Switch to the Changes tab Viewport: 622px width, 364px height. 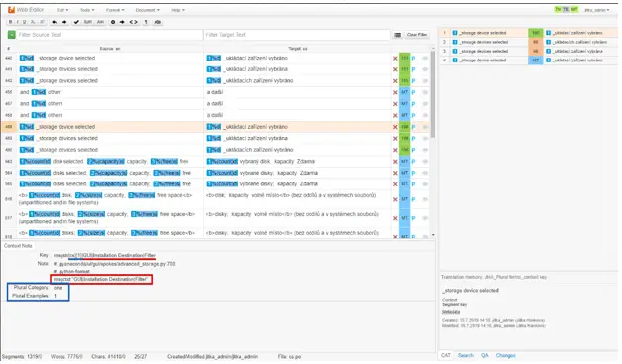tap(505, 356)
